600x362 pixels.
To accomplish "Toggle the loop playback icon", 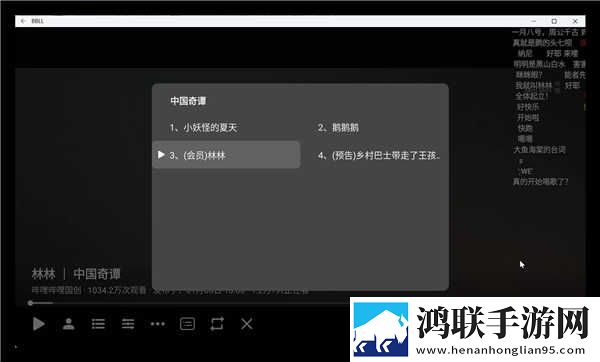I will tap(217, 324).
